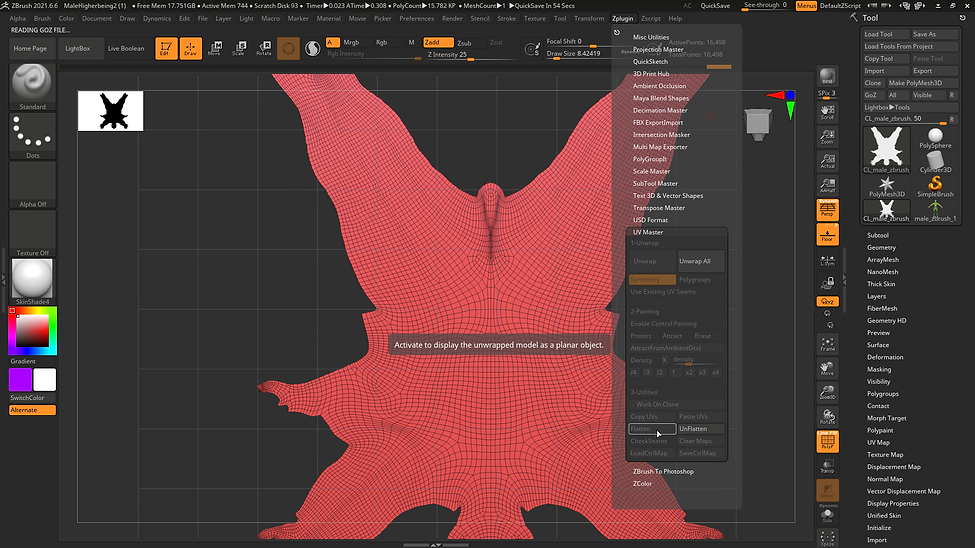Expand the Displacement Map section
Viewport: 975px width, 548px height.
894,467
